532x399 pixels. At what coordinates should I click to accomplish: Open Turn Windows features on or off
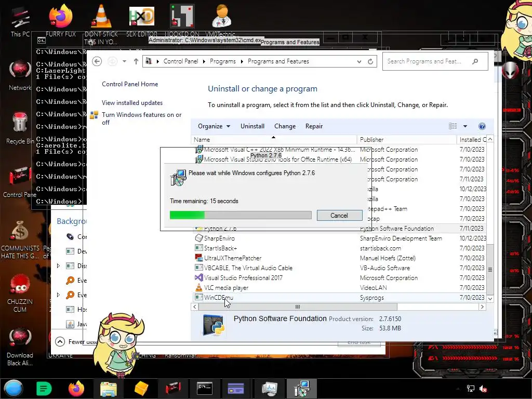141,118
